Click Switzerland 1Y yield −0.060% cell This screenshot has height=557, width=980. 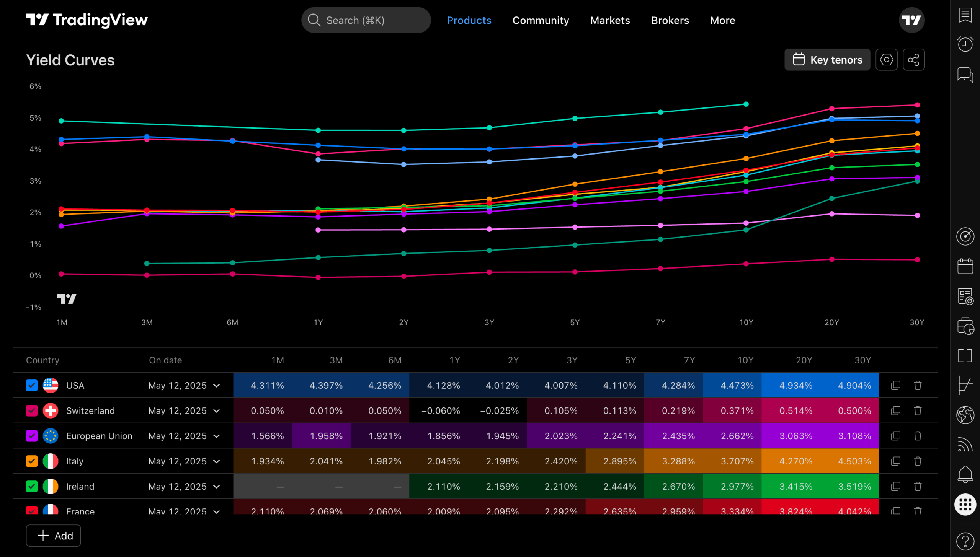(438, 410)
